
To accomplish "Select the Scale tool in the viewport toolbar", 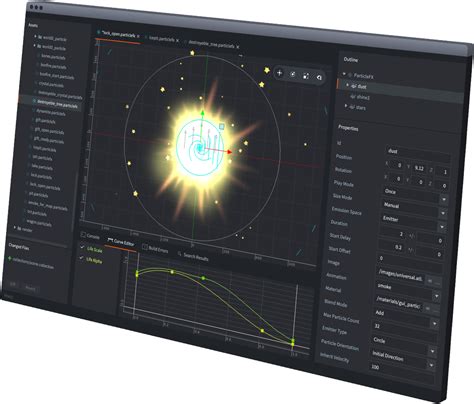I will coord(306,76).
